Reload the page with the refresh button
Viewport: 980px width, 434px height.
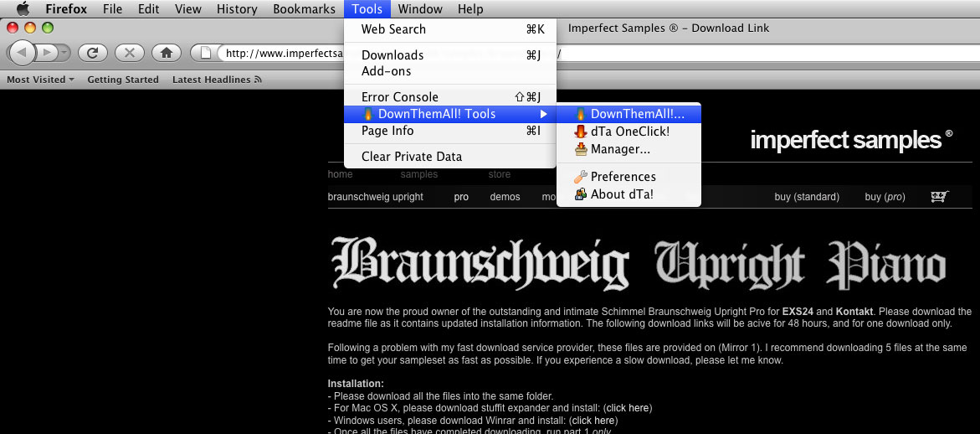[93, 53]
